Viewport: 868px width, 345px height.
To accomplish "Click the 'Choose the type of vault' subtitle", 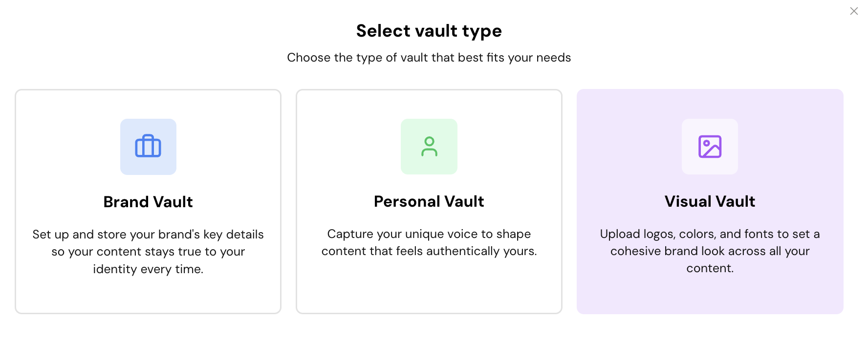I will [429, 58].
